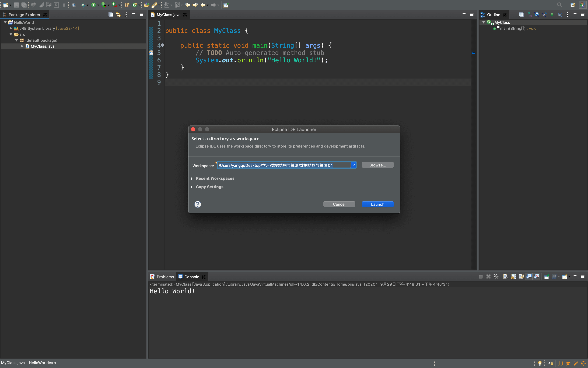This screenshot has height=368, width=588.
Task: Select the Java perspective icon
Action: pos(582,5)
